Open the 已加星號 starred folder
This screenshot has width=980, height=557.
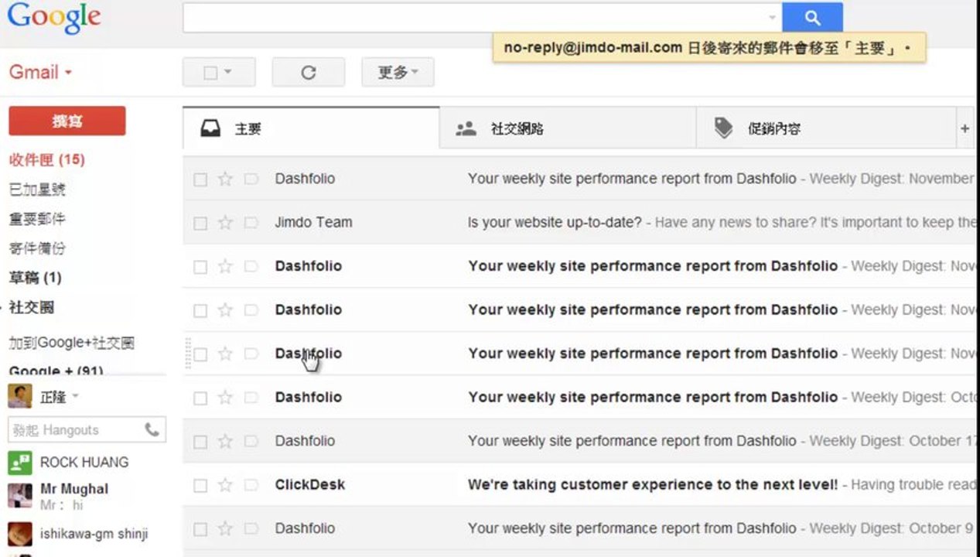pyautogui.click(x=37, y=190)
